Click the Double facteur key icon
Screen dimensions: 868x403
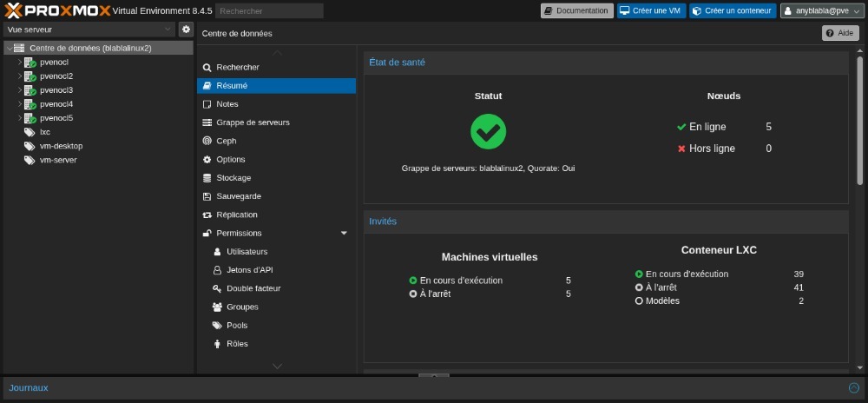click(218, 288)
